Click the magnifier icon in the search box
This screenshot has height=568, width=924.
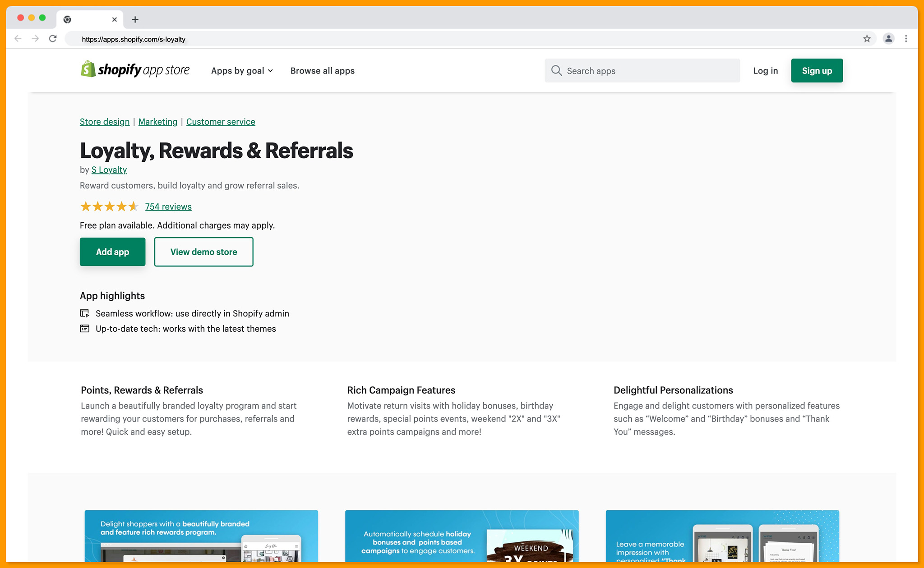point(556,71)
